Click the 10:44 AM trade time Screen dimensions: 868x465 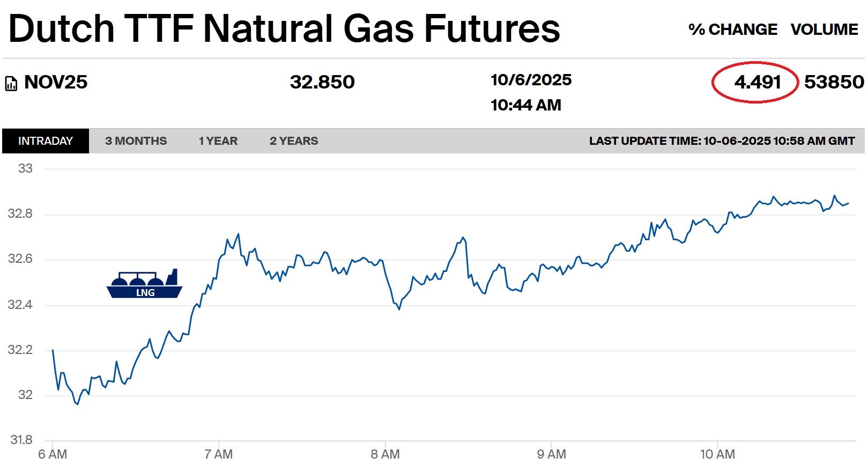click(525, 105)
